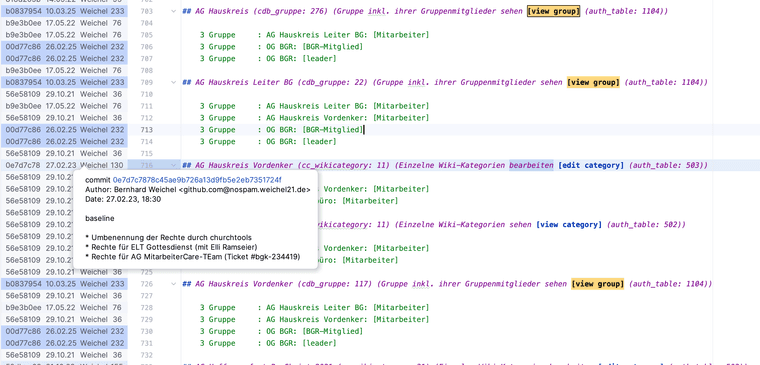Click blame annotation 00d77c86 beside line 713
The width and height of the screenshot is (760, 365).
click(64, 129)
